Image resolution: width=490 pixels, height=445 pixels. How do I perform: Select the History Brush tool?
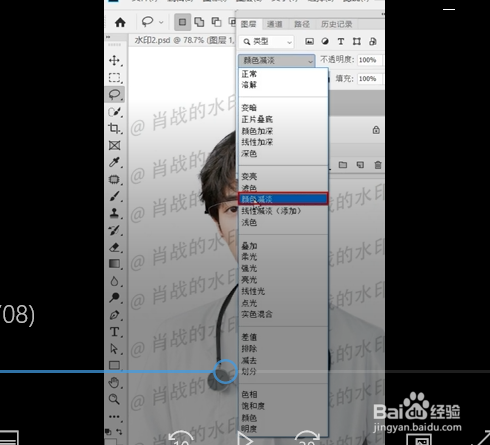114,230
